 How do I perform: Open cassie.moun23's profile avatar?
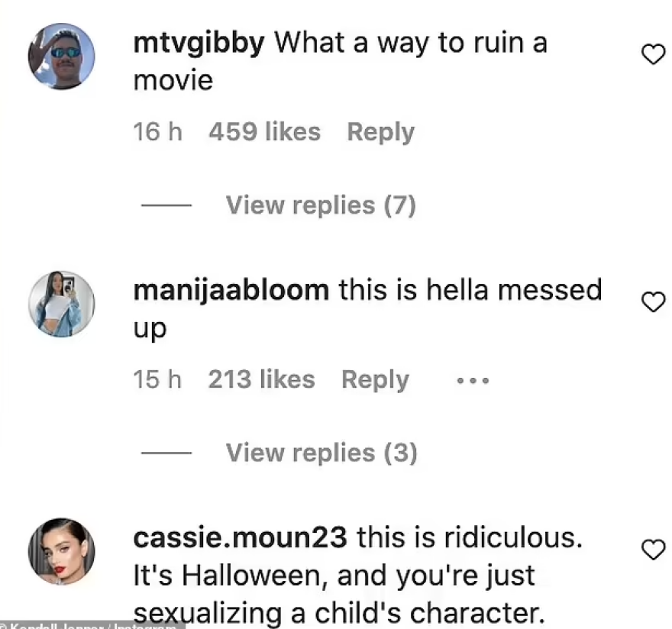(61, 552)
